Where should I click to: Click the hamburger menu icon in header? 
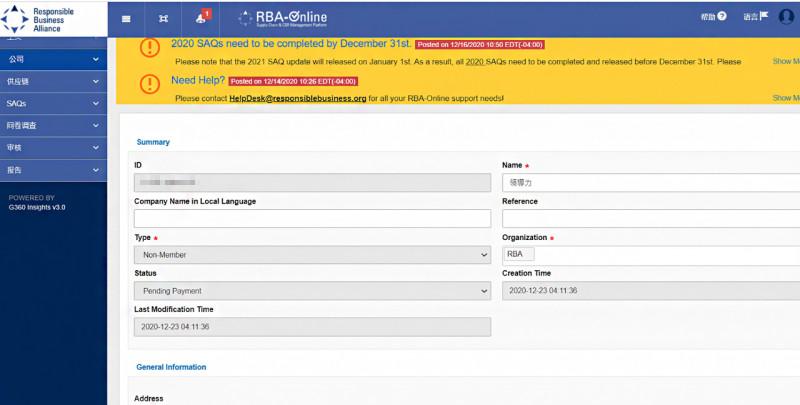tap(126, 18)
